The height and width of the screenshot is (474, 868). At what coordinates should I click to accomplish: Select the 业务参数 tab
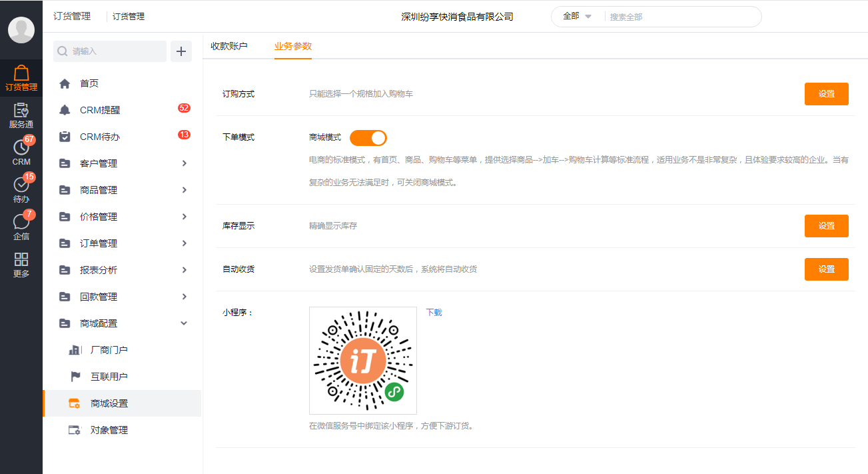(x=293, y=46)
